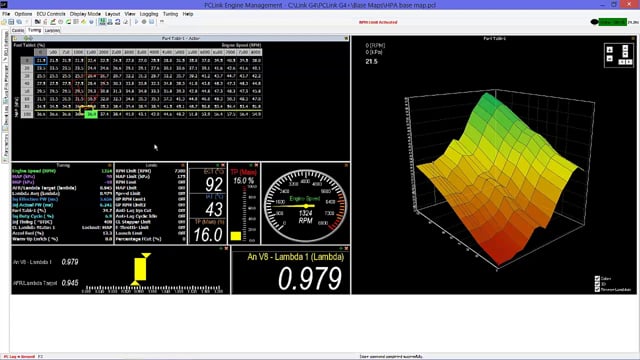Image resolution: width=640 pixels, height=360 pixels.
Task: Click the ECT value 92 gauge
Action: point(214,184)
